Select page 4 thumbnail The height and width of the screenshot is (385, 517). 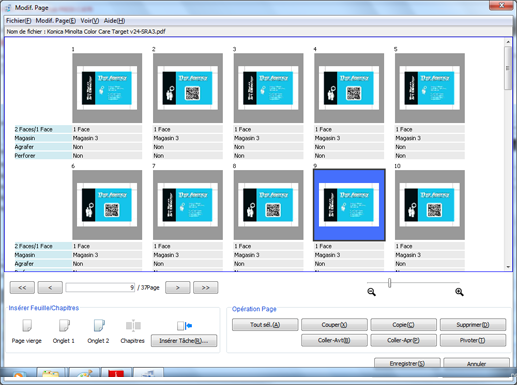coord(349,88)
